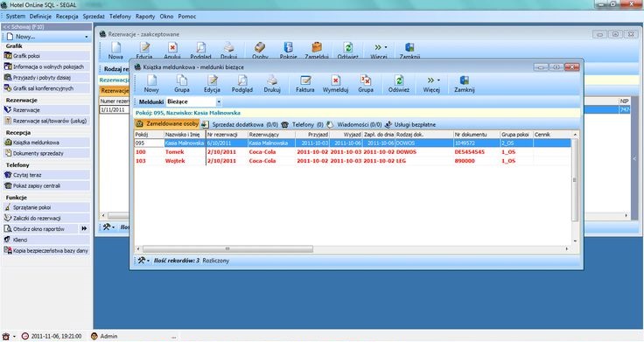Switch to Telefony (0) tab
This screenshot has width=644, height=342.
tap(303, 124)
